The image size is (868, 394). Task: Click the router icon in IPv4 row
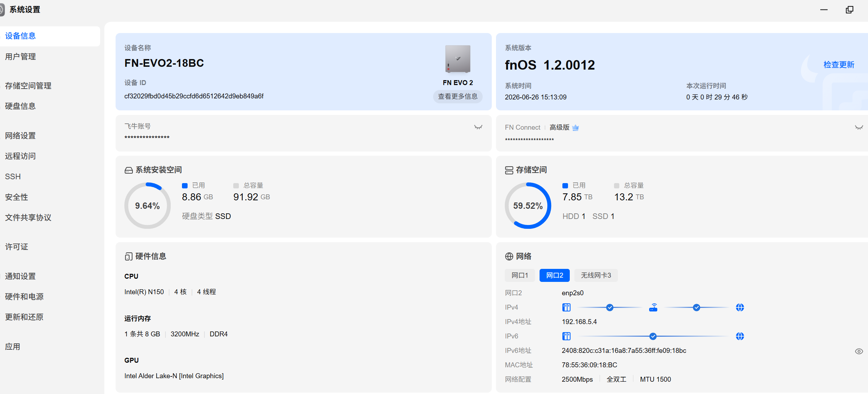(x=653, y=308)
